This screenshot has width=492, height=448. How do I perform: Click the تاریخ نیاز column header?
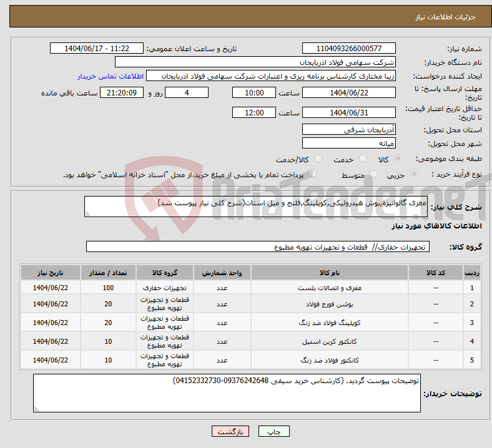[x=51, y=273]
